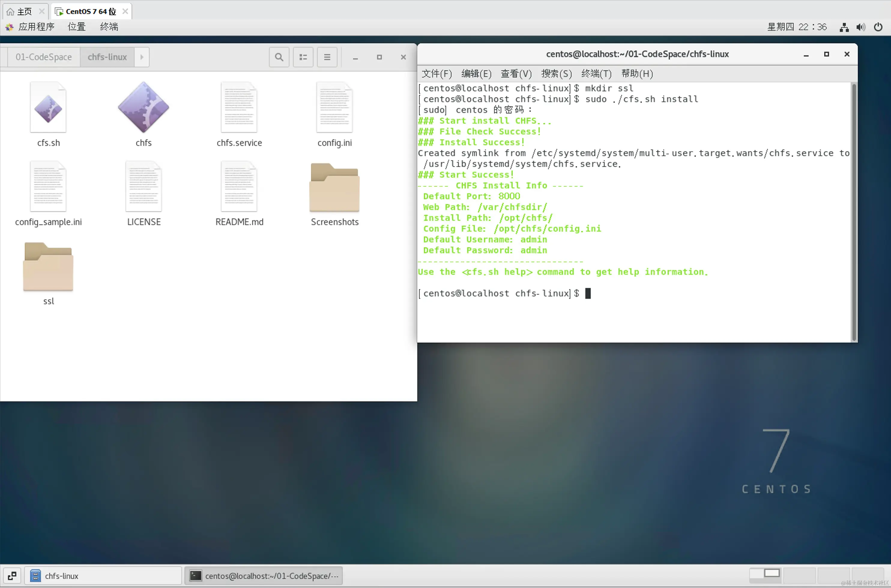Click 'Install Path: /opt/chfs/' line
This screenshot has width=891, height=588.
488,218
